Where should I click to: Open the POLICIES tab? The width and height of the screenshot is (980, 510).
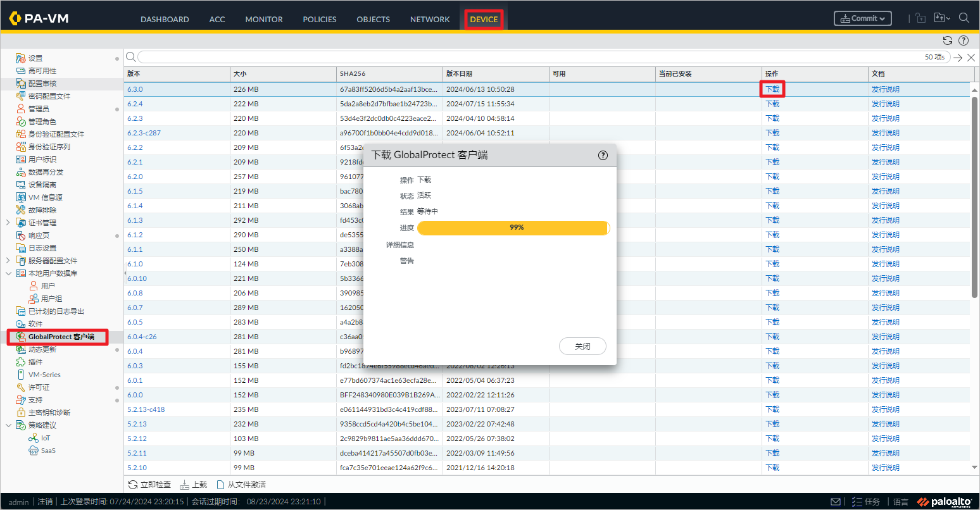pyautogui.click(x=320, y=20)
